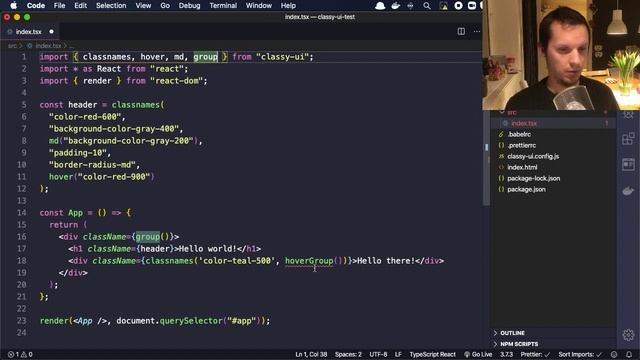
Task: Click src in the breadcrumb
Action: tap(12, 46)
